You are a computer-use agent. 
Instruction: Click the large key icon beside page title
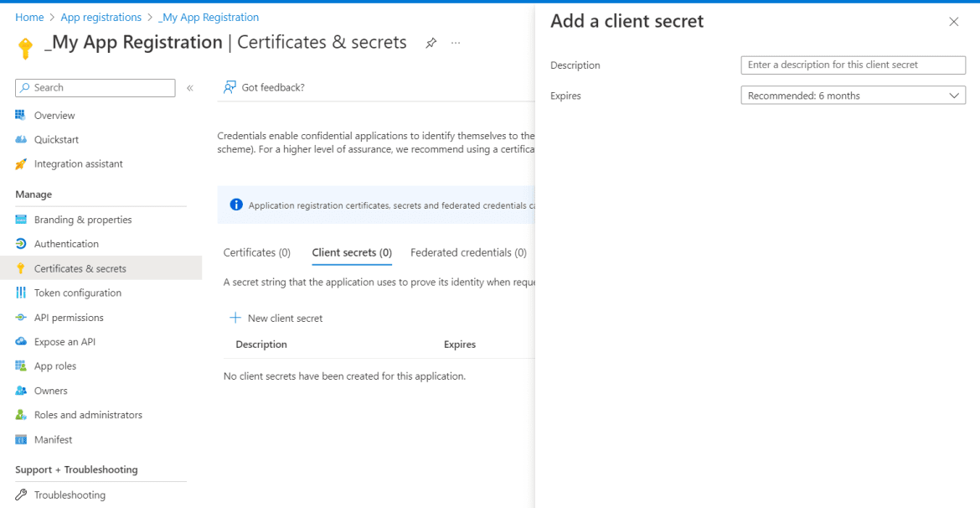pos(26,49)
